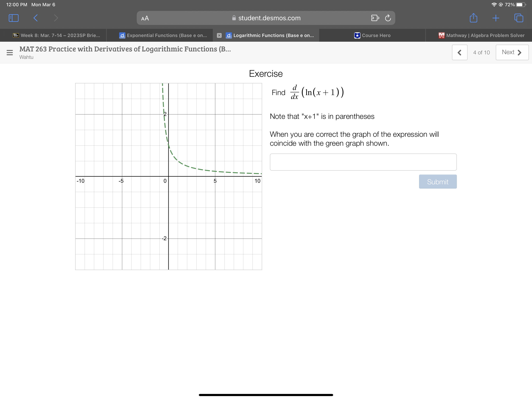Click the page reload icon
Viewport: 532px width, 399px height.
tap(388, 18)
